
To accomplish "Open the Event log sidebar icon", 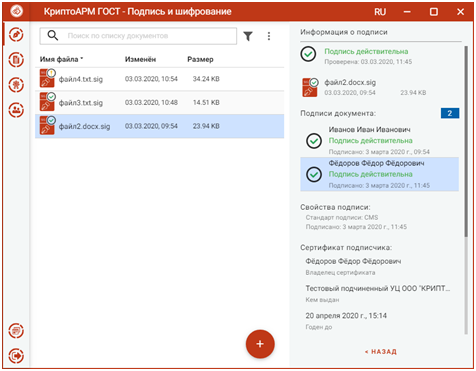I will coord(16,331).
